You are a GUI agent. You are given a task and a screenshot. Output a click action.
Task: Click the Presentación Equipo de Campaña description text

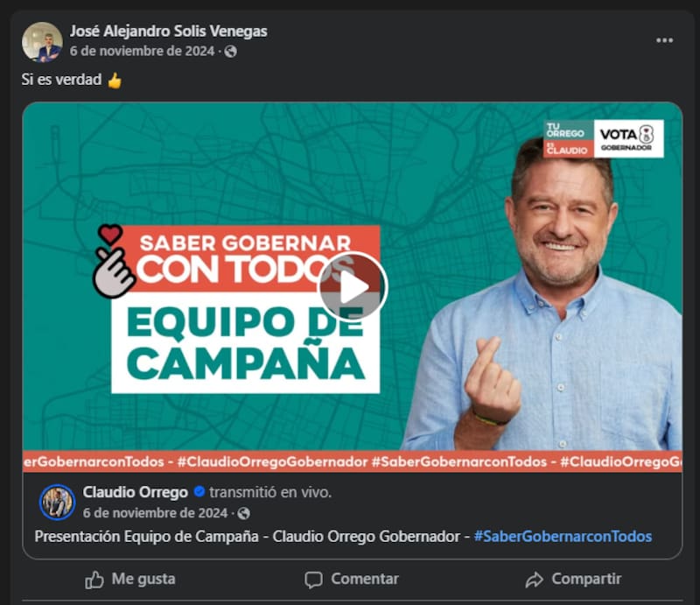(247, 536)
